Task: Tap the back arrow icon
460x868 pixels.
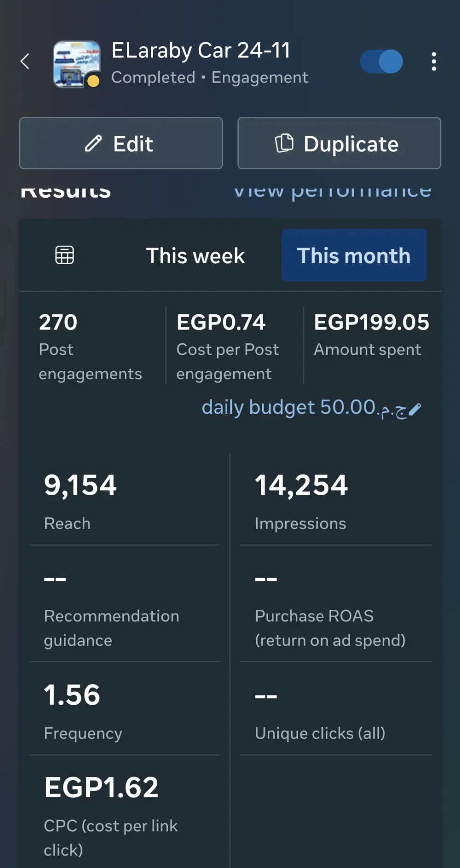Action: [25, 61]
